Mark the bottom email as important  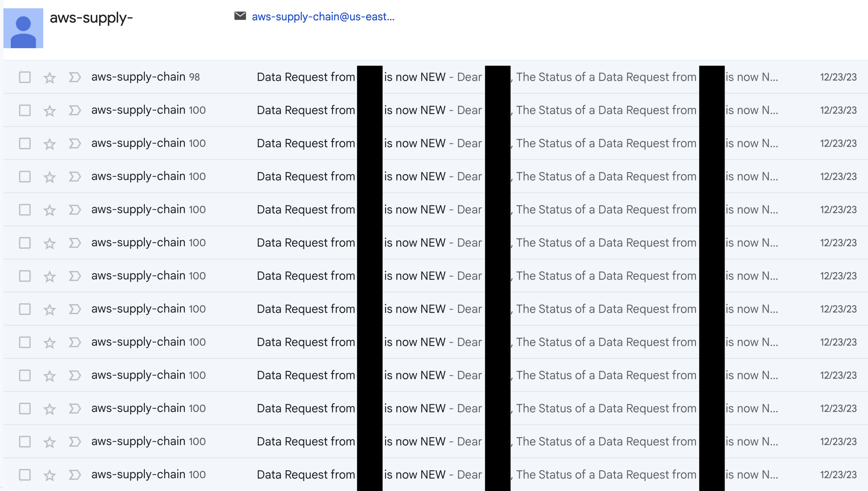click(x=74, y=474)
